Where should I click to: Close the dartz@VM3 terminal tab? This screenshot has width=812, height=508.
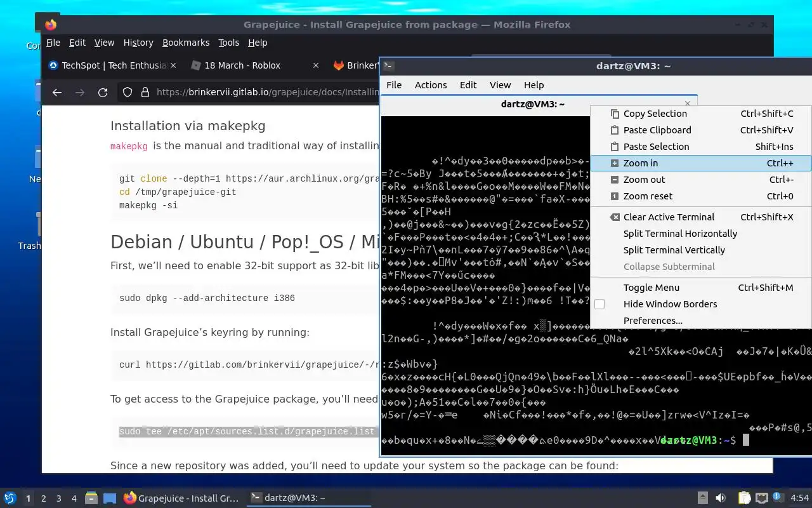(x=688, y=104)
